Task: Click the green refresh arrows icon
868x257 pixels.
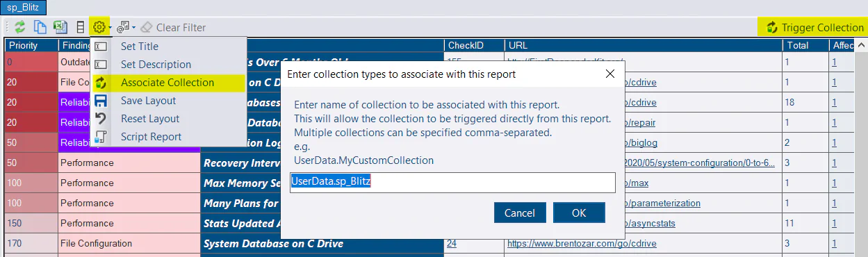Action: pyautogui.click(x=20, y=27)
